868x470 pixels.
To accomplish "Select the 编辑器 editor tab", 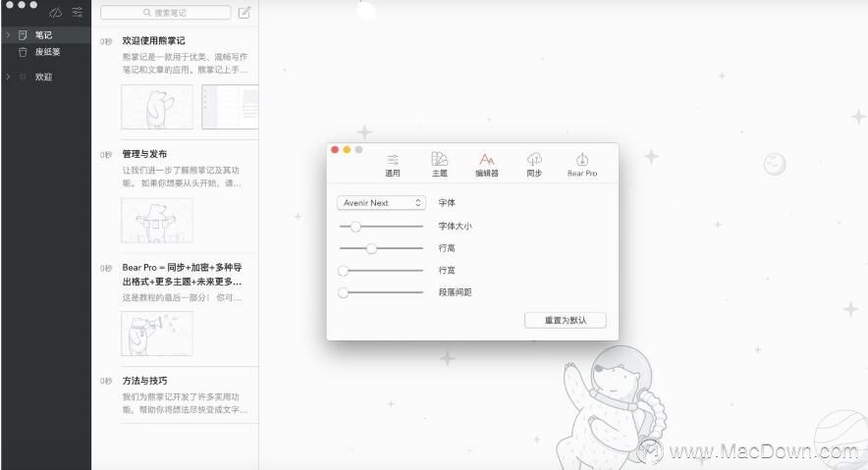I will click(x=487, y=165).
